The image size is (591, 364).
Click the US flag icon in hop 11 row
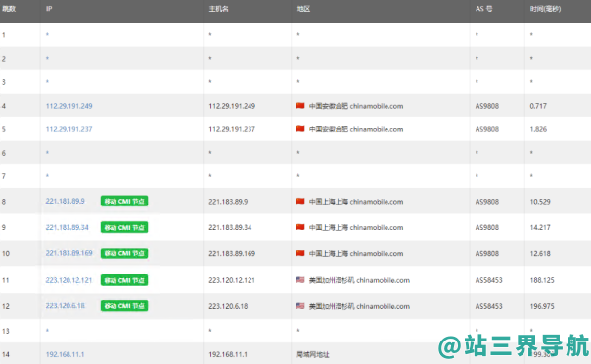(x=300, y=280)
